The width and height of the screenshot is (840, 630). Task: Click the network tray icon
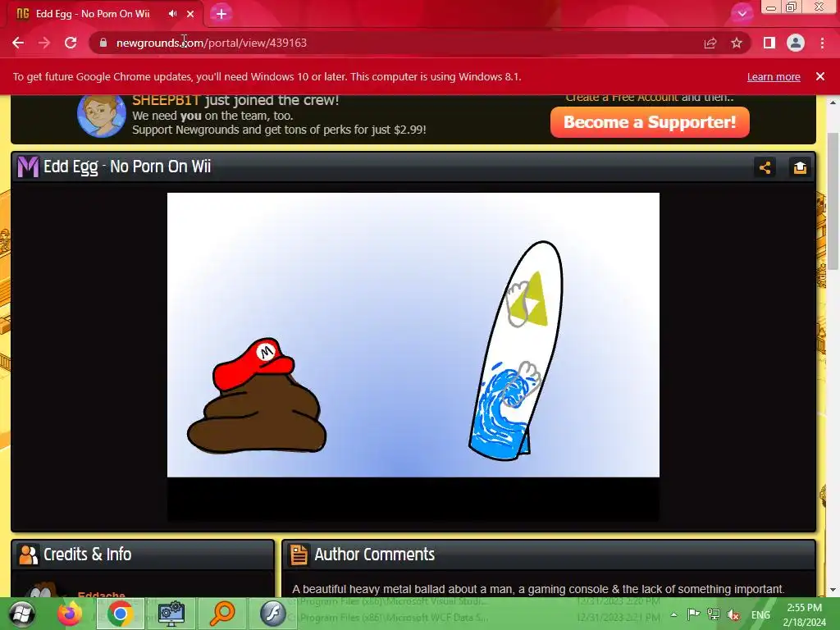click(714, 614)
